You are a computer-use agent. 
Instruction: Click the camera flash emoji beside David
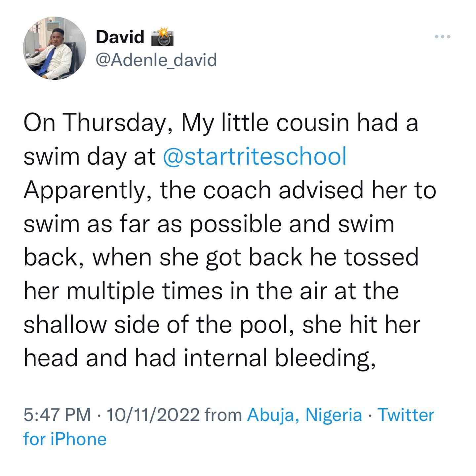(x=162, y=37)
